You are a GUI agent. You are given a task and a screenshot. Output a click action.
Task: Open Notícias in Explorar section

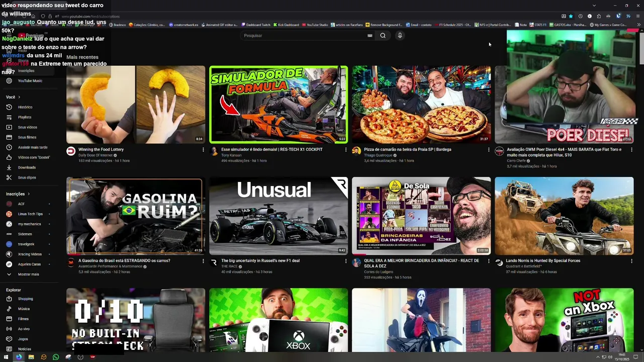tap(24, 349)
